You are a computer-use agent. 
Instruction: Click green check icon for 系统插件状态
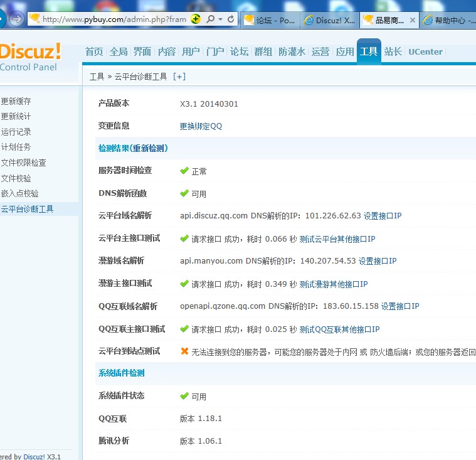(x=184, y=396)
